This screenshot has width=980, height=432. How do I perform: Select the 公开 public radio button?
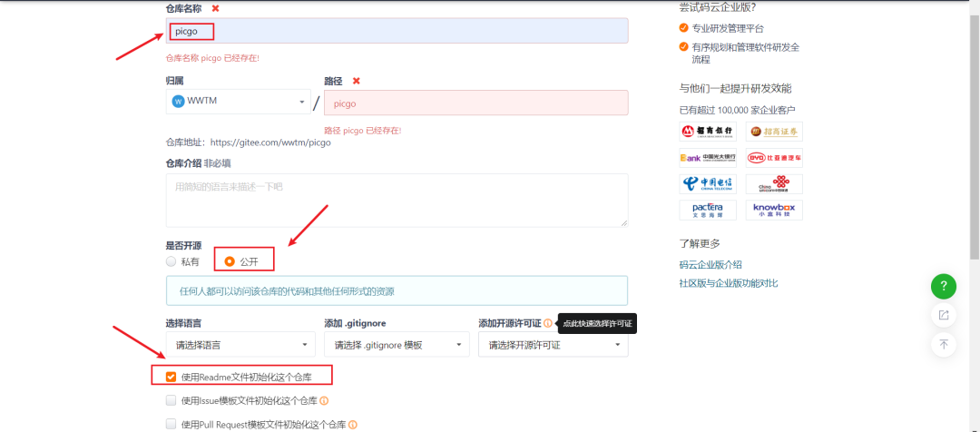point(230,261)
